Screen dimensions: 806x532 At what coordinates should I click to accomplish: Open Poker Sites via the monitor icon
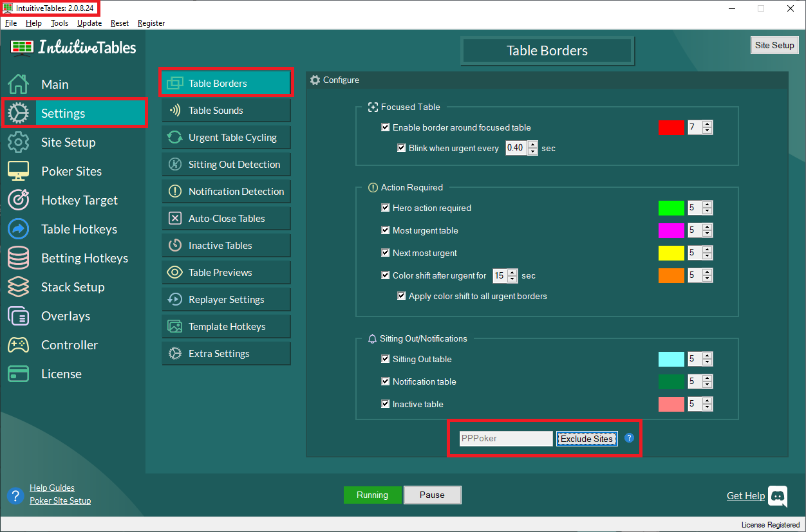[x=19, y=171]
